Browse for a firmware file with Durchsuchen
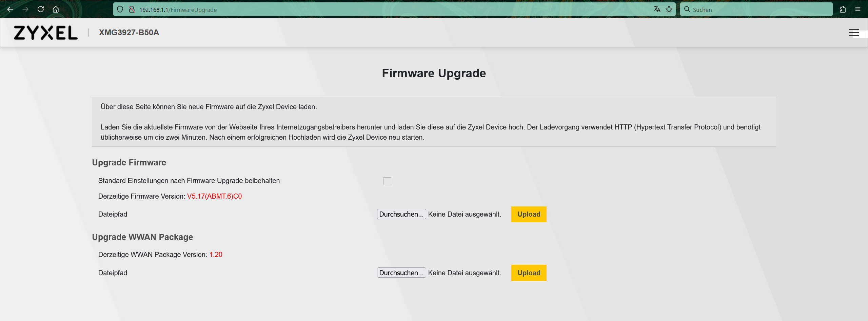Viewport: 868px width, 321px height. 401,214
